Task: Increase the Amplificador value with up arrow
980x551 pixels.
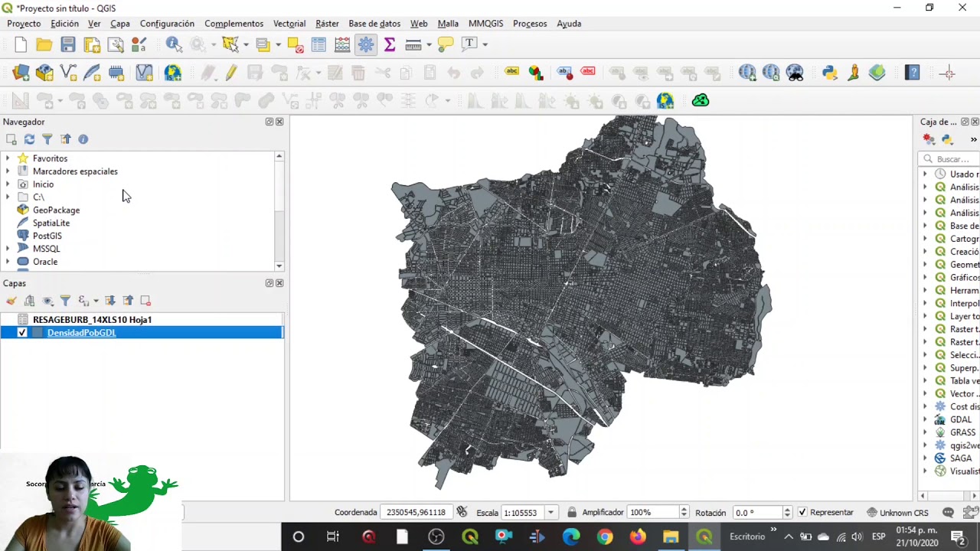Action: coord(684,509)
